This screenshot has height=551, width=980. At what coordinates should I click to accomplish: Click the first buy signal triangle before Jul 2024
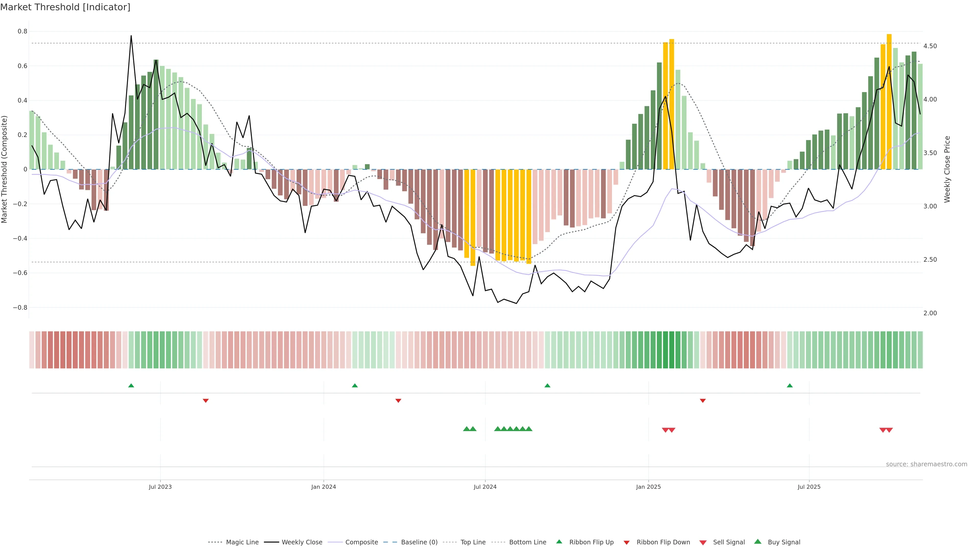(x=467, y=429)
